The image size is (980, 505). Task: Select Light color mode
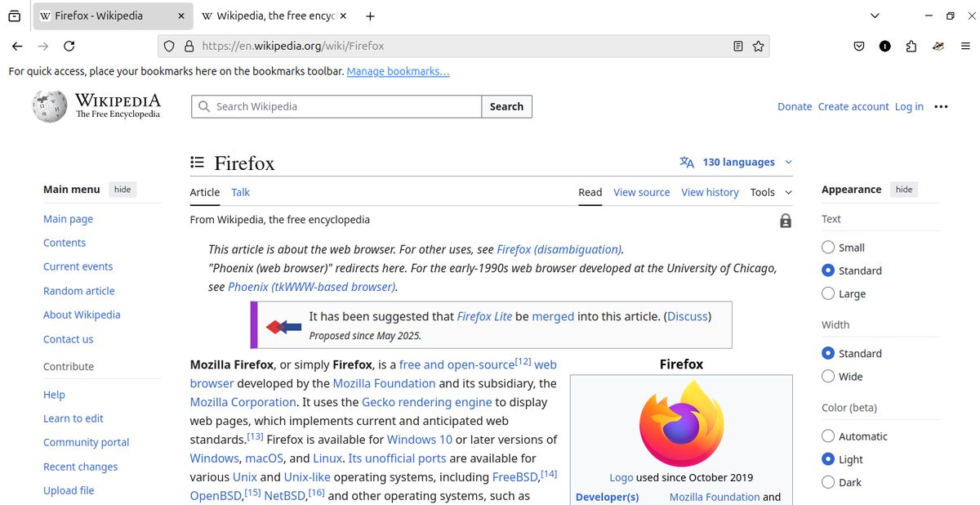(x=828, y=459)
